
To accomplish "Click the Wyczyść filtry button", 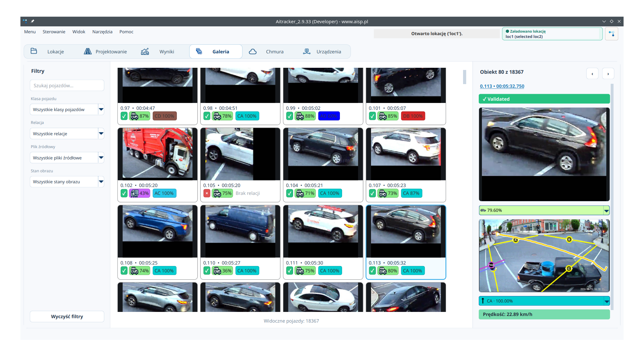I will pos(67,316).
